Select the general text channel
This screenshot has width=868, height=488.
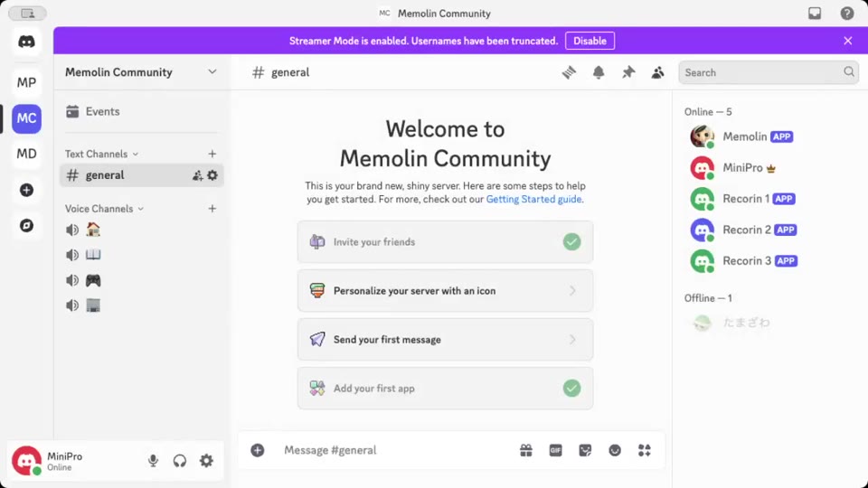coord(106,175)
